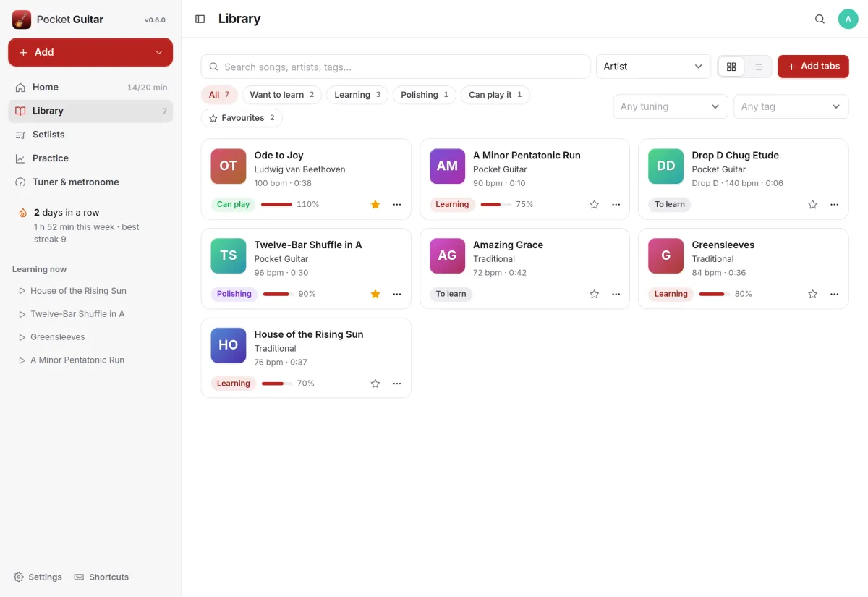This screenshot has height=597, width=868.
Task: Click the Can play status badge
Action: click(233, 205)
